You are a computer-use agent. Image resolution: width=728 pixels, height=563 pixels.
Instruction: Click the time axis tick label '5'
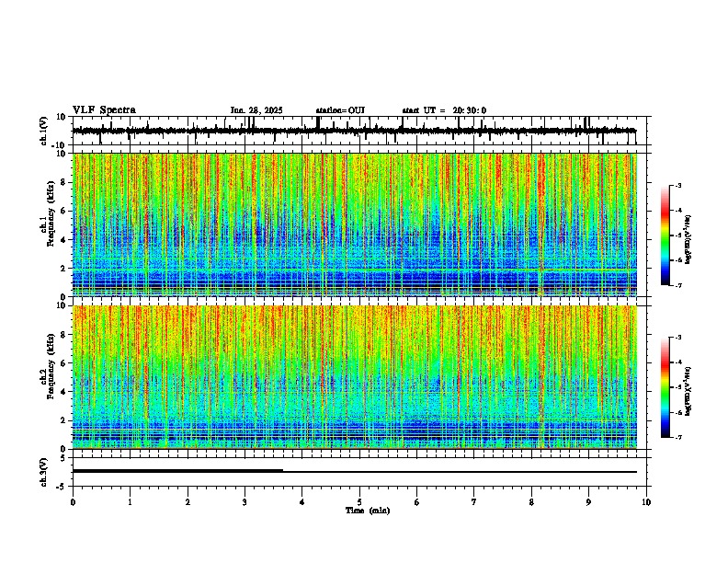[359, 502]
